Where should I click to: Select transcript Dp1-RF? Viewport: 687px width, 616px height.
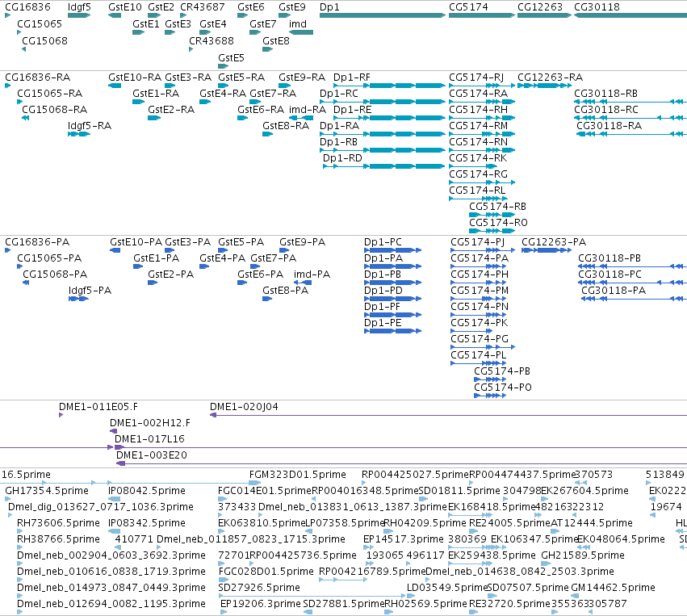[351, 78]
